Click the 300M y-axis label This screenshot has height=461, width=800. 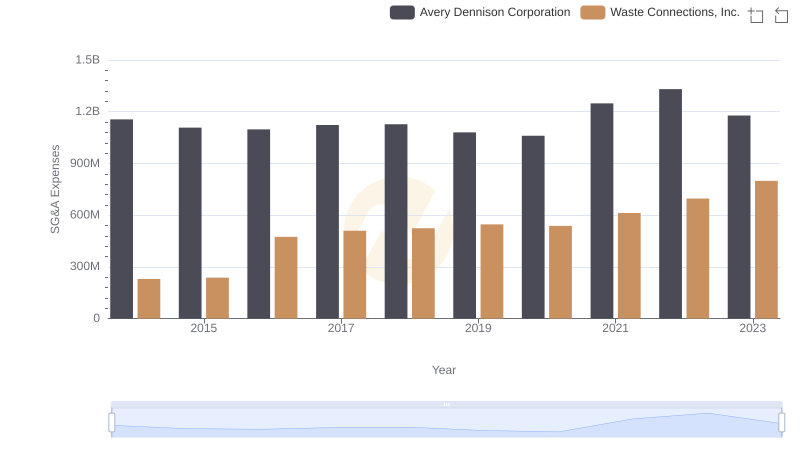point(85,266)
